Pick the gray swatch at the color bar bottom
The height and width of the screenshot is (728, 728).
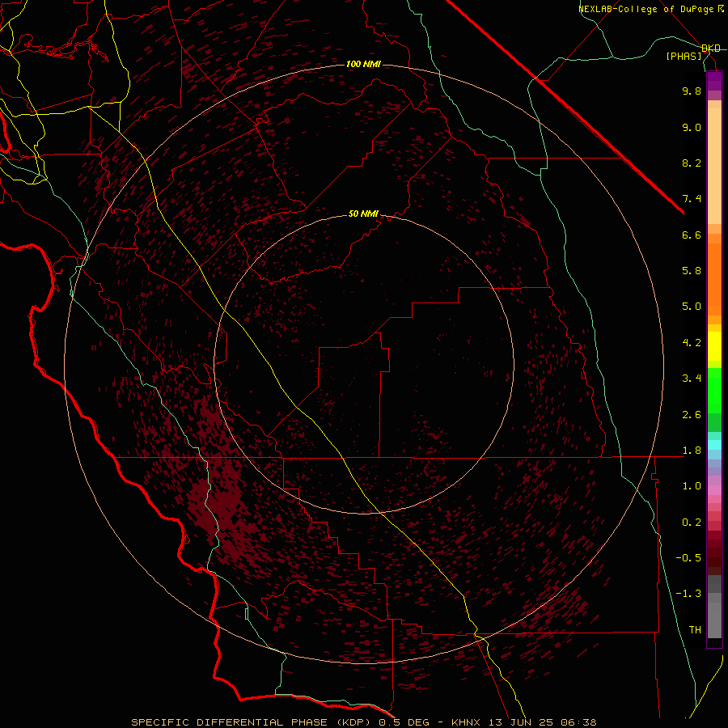click(714, 620)
